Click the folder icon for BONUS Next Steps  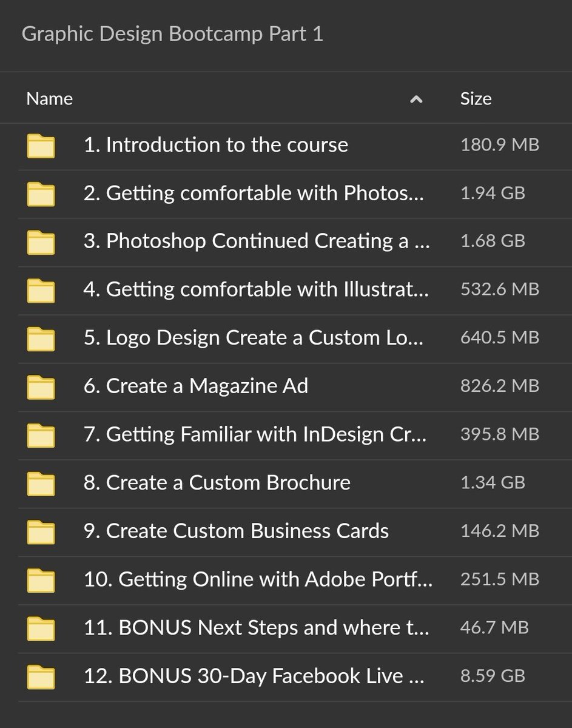click(41, 629)
